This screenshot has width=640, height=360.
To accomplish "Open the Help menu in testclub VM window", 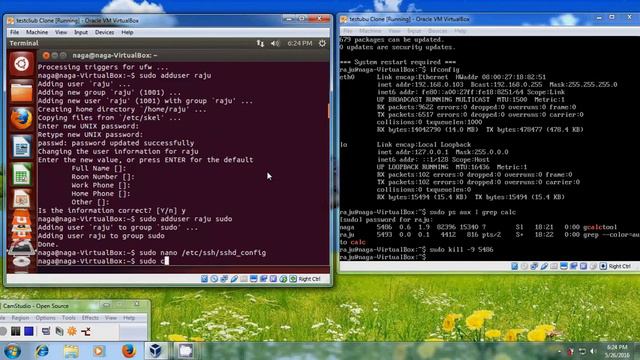I will pyautogui.click(x=127, y=32).
